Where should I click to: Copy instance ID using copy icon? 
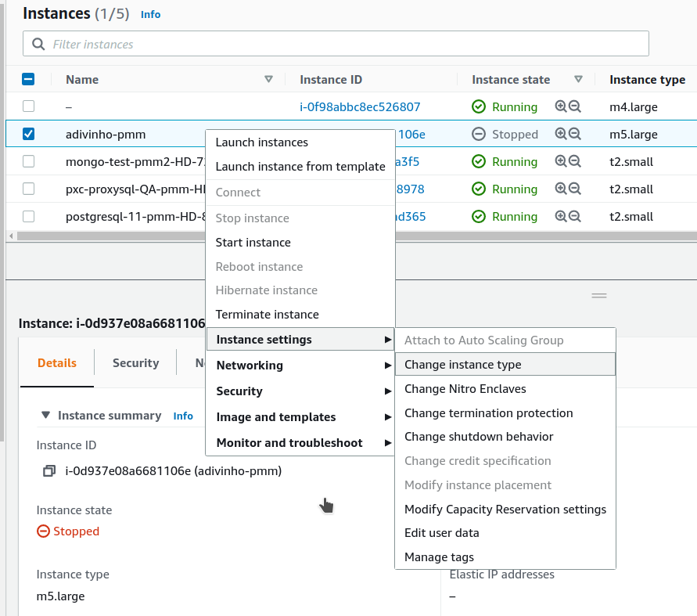click(x=49, y=471)
